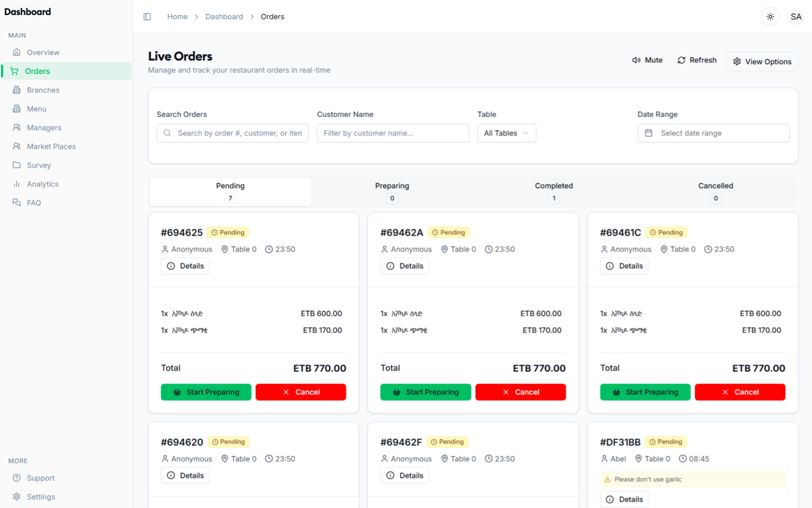Screen dimensions: 812x508
Task: Open the Survey section
Action: click(39, 165)
